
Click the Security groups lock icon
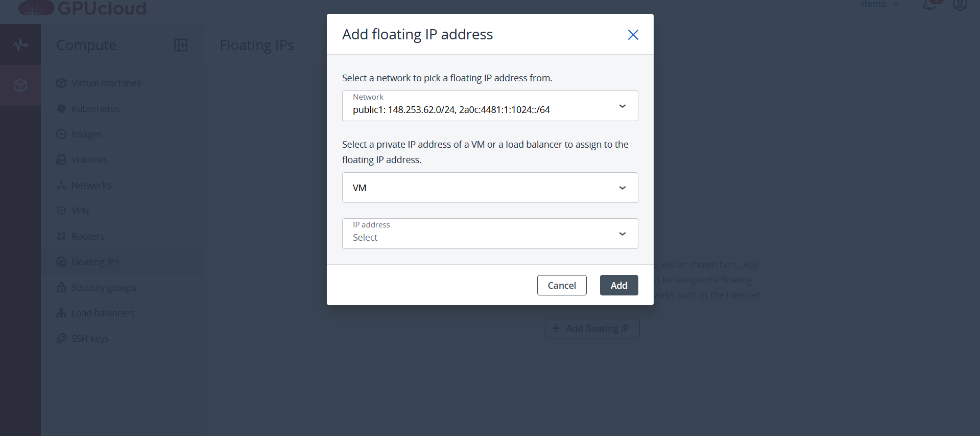point(61,287)
